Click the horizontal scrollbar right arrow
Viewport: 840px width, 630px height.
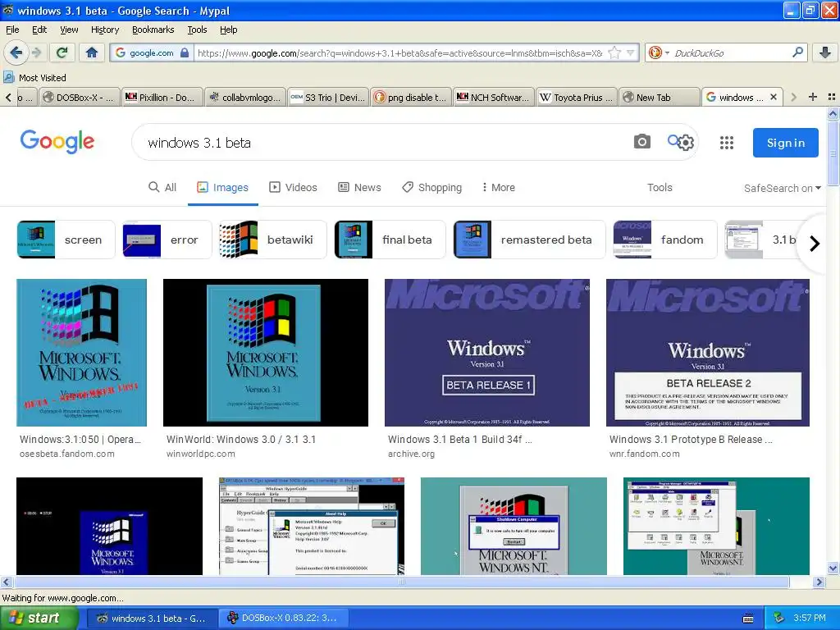tap(819, 582)
